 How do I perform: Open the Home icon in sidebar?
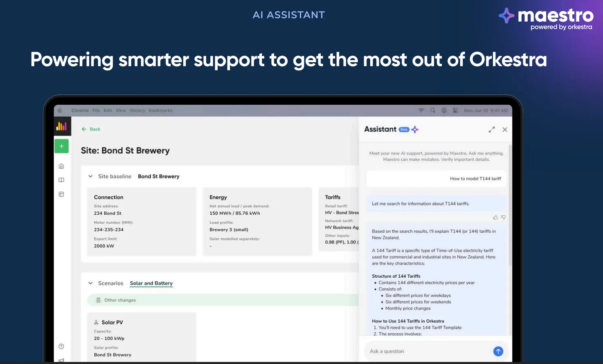pos(61,166)
